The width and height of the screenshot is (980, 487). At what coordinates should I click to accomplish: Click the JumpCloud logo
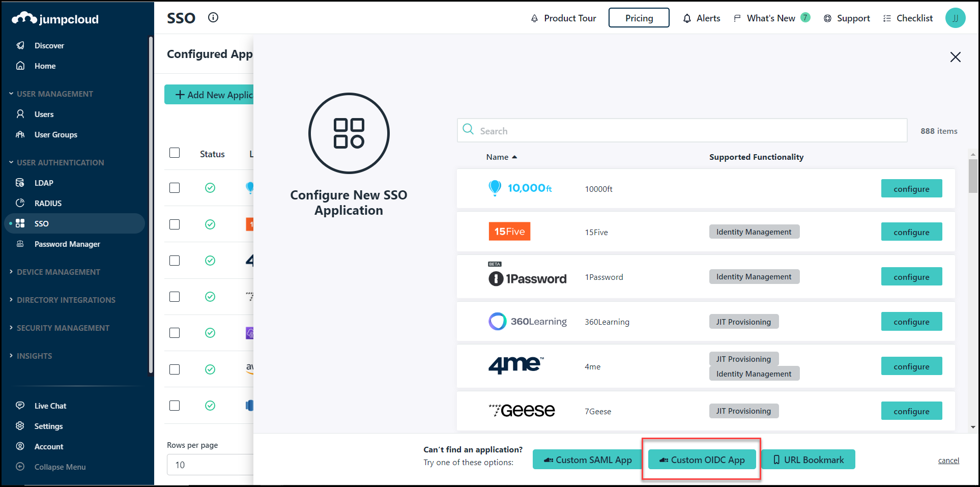coord(55,18)
